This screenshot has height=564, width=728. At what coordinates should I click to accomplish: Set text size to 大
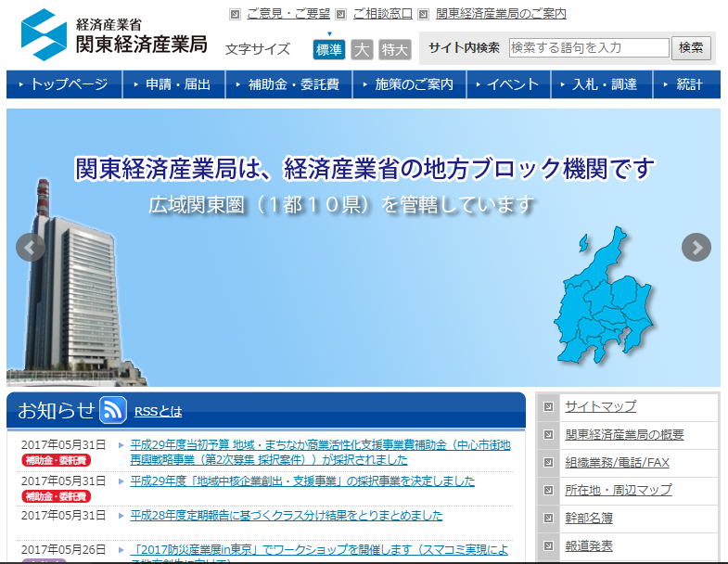362,49
